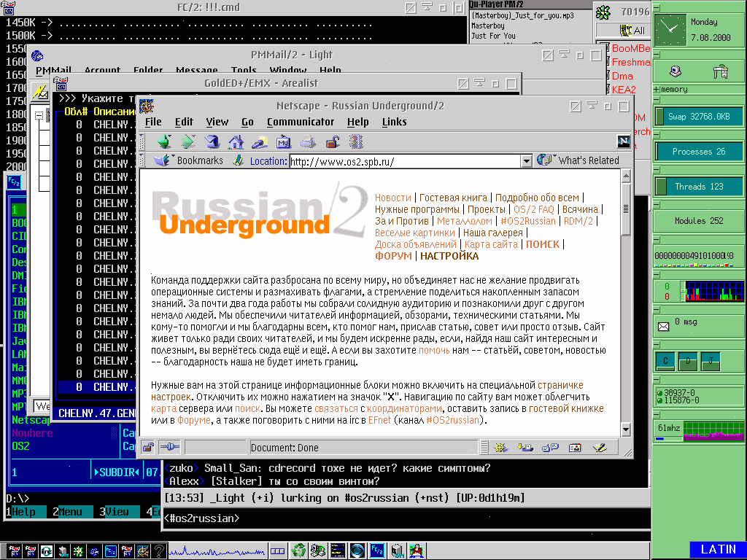Select the Swap 32768.0KB gauge
Viewport: 747px width, 560px height.
[x=698, y=117]
